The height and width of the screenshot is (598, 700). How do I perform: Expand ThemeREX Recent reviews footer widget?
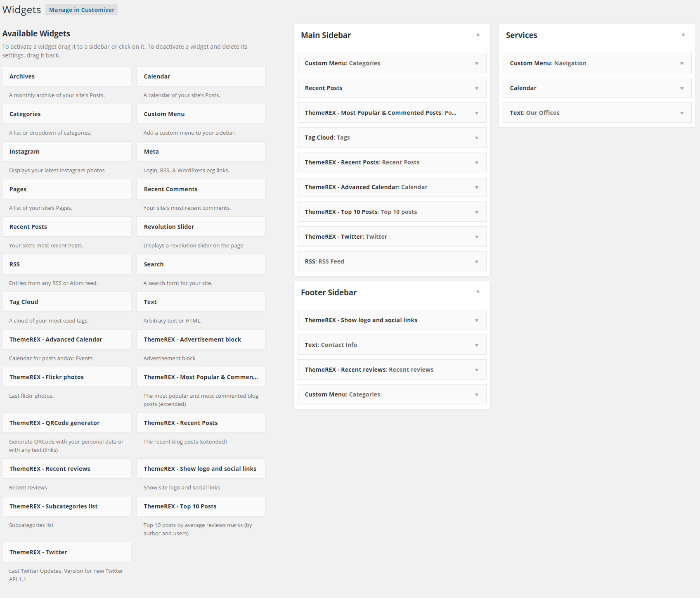coord(476,370)
